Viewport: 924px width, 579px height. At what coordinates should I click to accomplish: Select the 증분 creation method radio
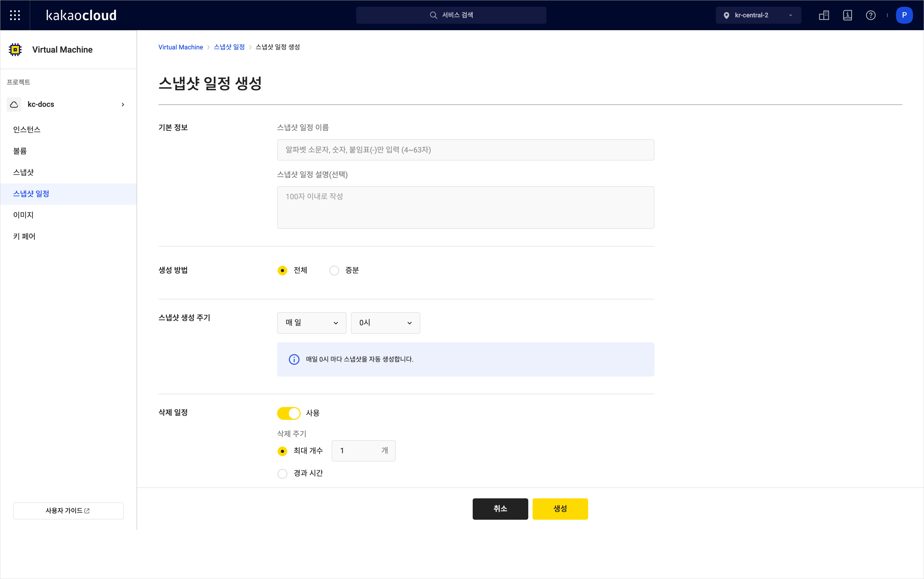tap(334, 270)
